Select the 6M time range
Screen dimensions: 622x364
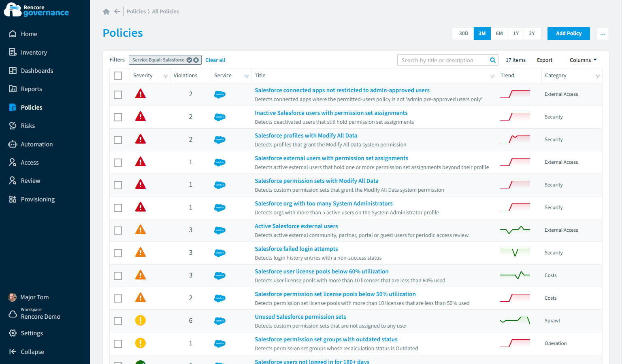[499, 34]
